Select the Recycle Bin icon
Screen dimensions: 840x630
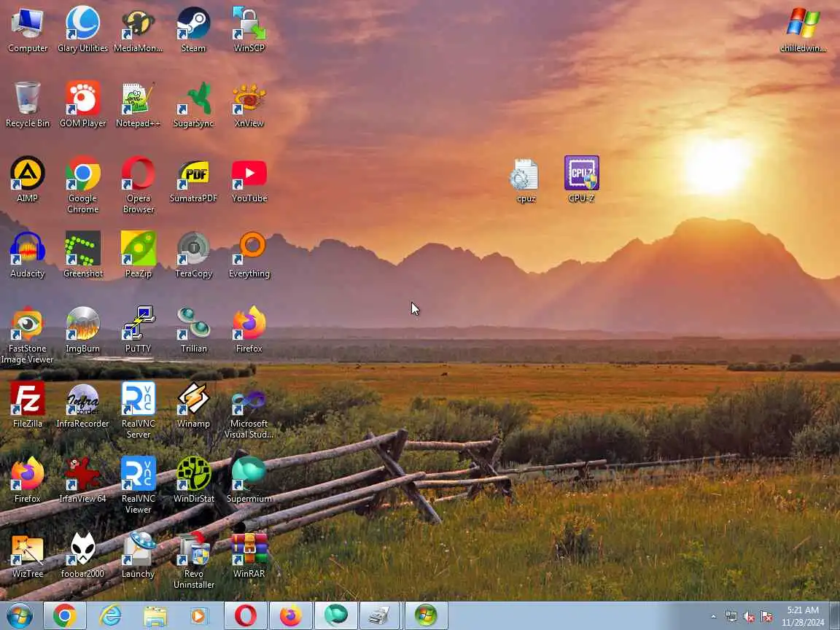point(27,105)
